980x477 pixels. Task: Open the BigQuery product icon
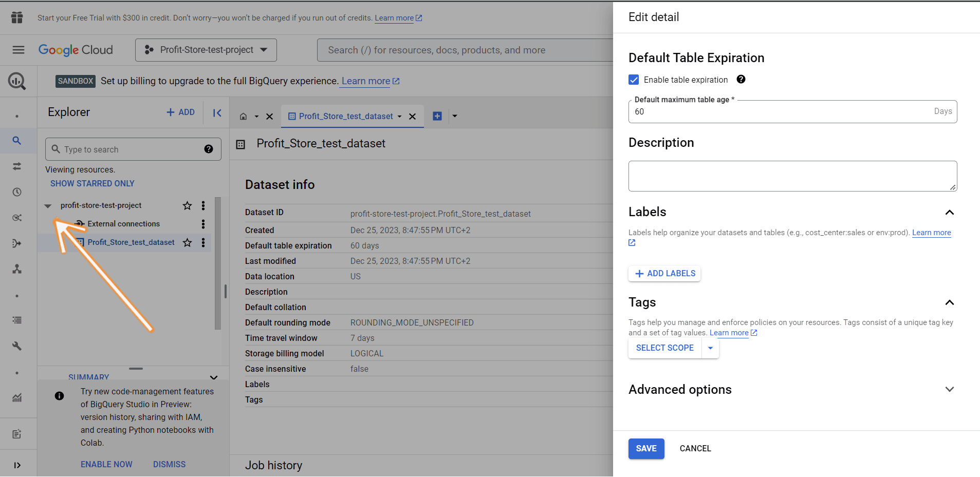17,81
